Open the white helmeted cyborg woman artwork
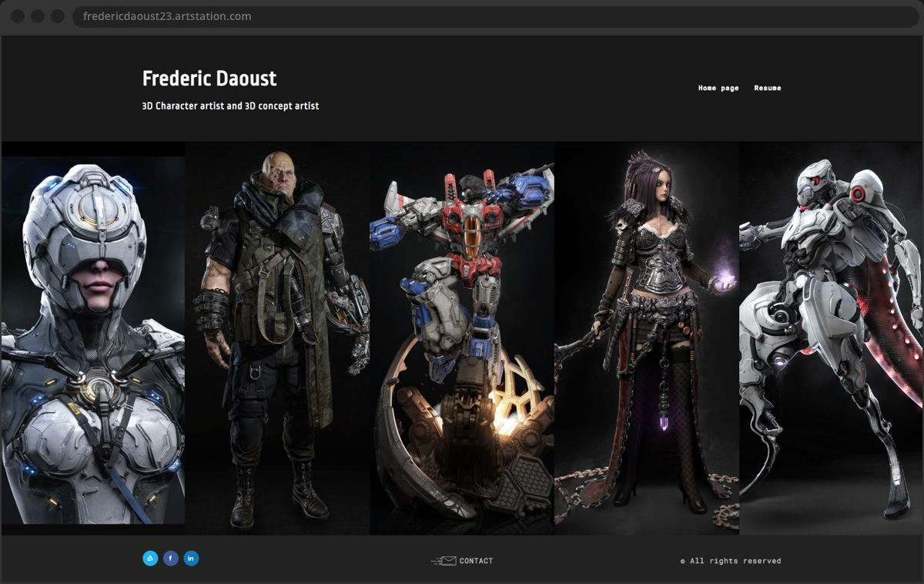 click(x=93, y=339)
